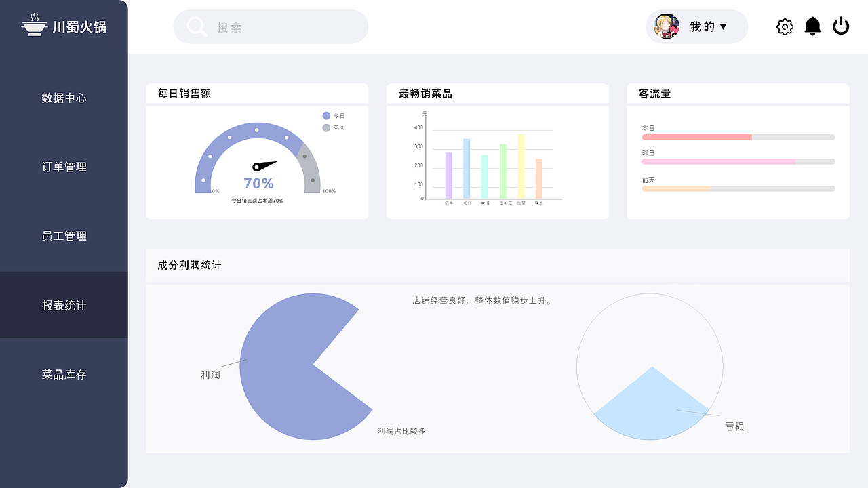This screenshot has width=868, height=488.
Task: Click the yellow 生菜 bar
Action: pyautogui.click(x=521, y=166)
